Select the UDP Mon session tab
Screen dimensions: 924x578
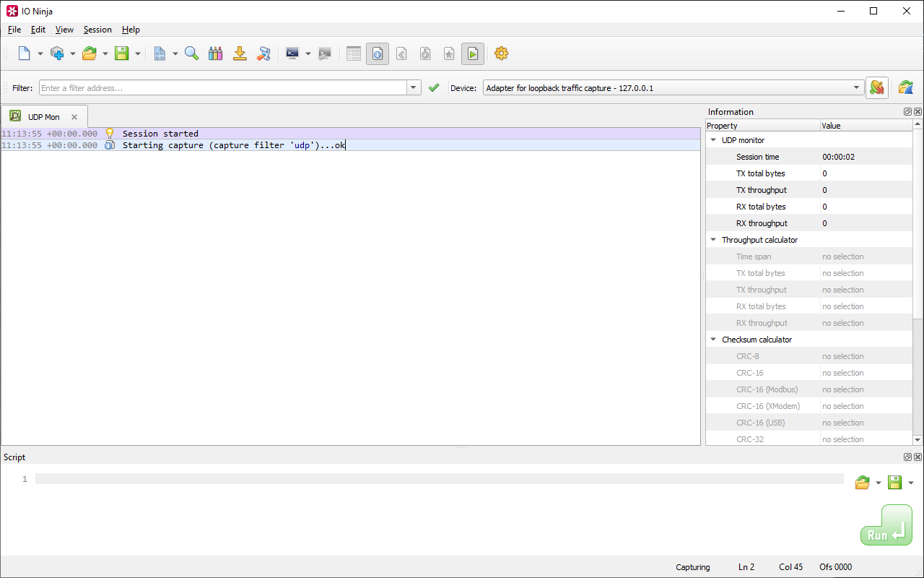[44, 116]
